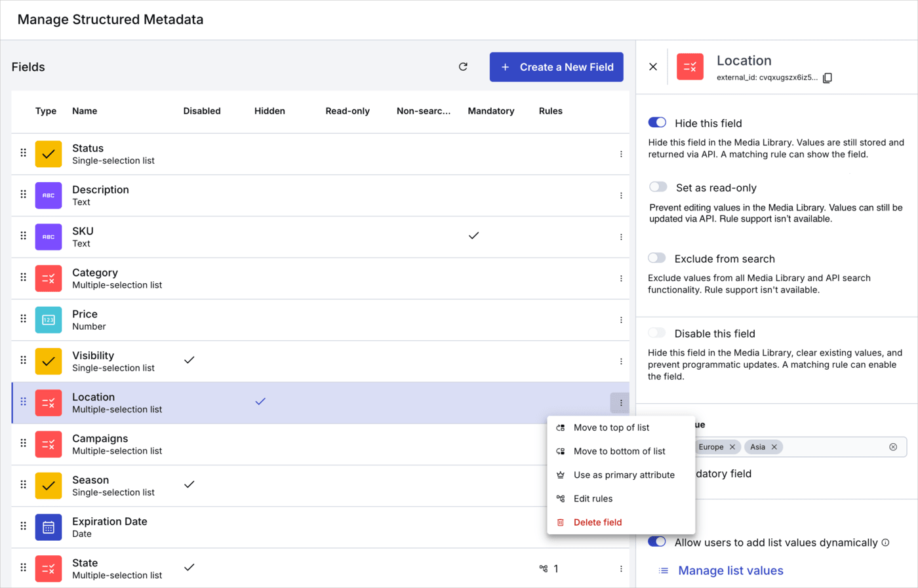Image resolution: width=918 pixels, height=588 pixels.
Task: Grab the Status row drag handle
Action: click(x=23, y=153)
